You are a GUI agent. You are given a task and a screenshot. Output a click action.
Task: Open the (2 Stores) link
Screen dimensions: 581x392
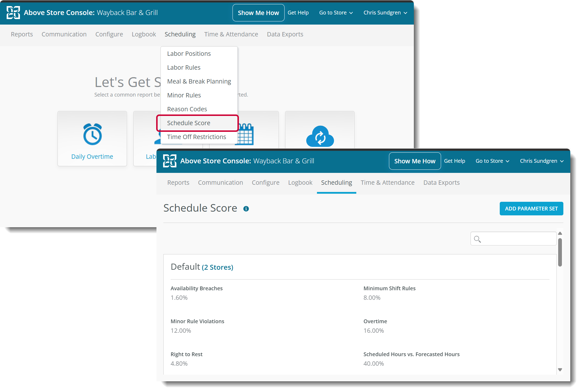coord(217,267)
